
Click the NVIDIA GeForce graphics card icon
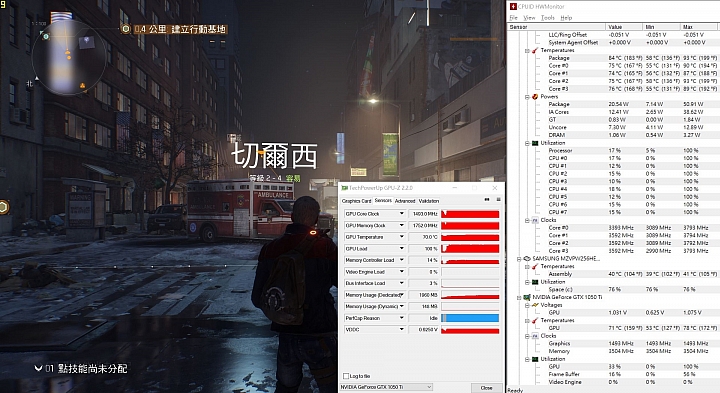coord(527,297)
